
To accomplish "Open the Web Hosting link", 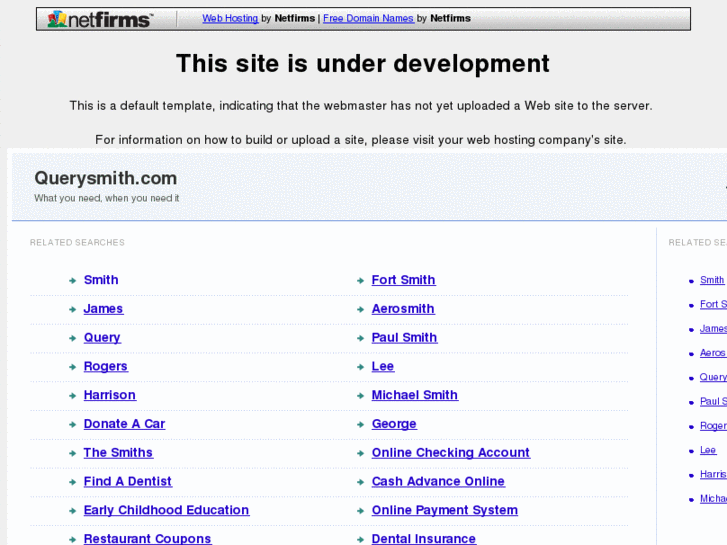I will point(230,19).
